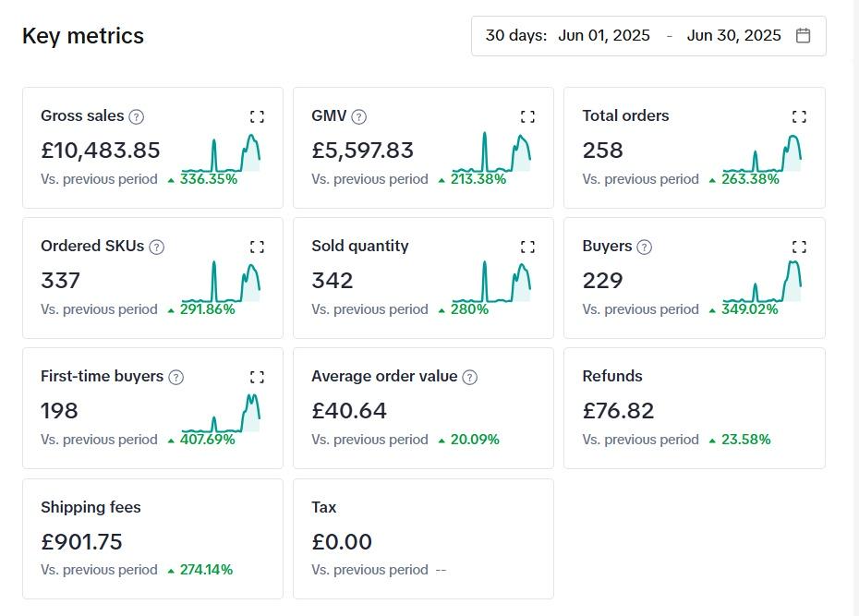Show the First-time buyers info tooltip
The height and width of the screenshot is (616, 859).
176,377
